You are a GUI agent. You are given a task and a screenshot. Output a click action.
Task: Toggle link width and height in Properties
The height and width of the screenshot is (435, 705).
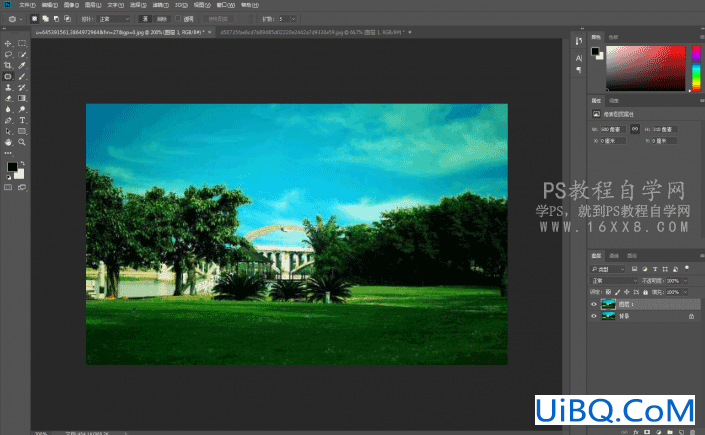634,129
